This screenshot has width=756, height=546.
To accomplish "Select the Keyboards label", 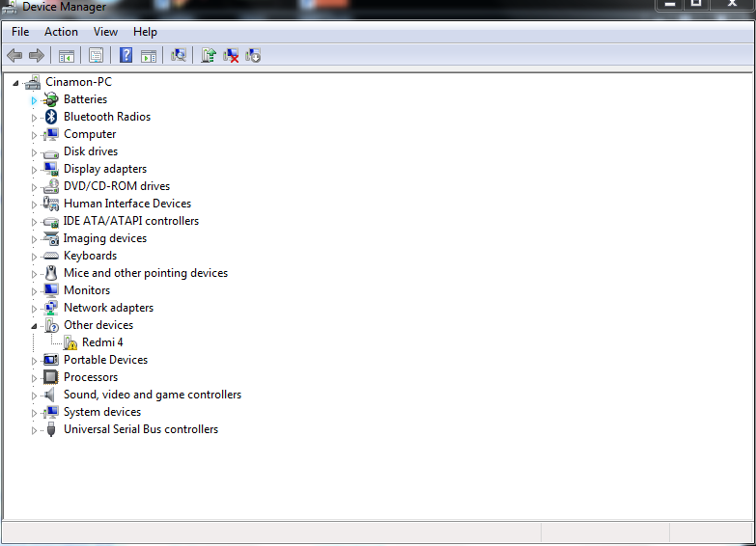I will [x=90, y=256].
